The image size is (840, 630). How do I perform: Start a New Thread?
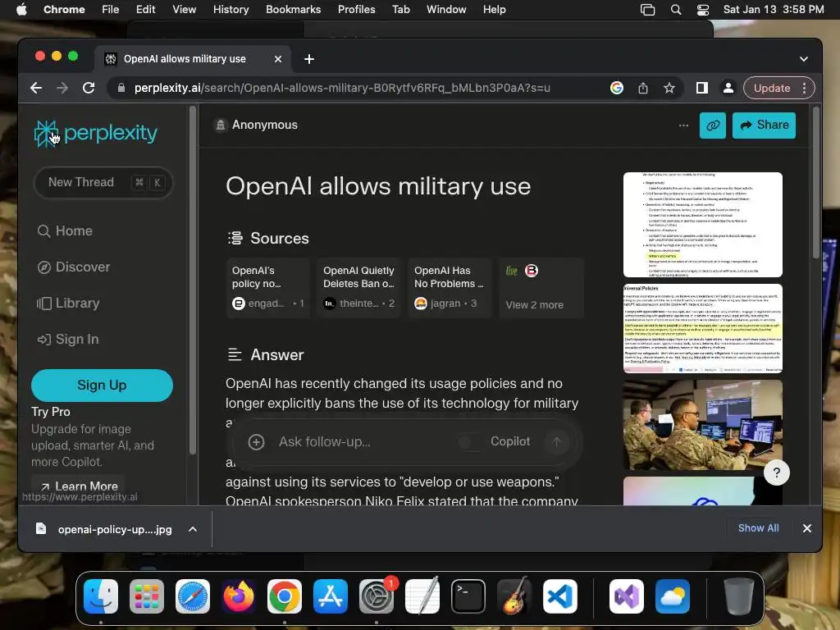click(x=103, y=182)
